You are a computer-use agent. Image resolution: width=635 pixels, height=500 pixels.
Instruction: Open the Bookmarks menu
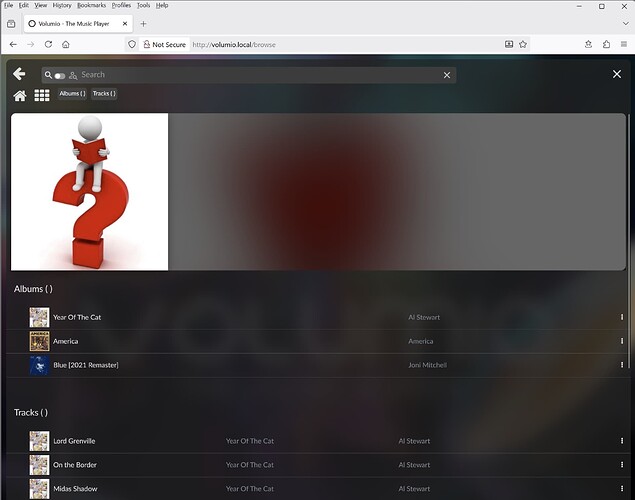(x=91, y=5)
